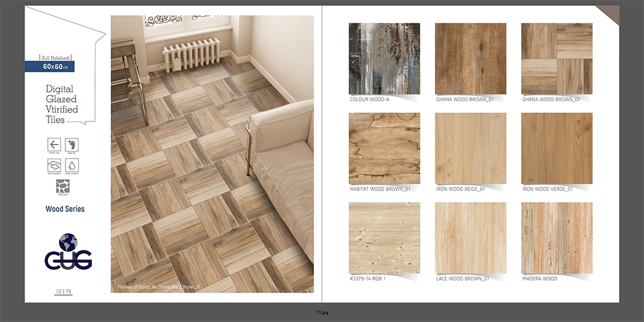Viewport: 644px width, 322px height.
Task: Select the HABITAT WOOD BROWN_01 tile sample
Action: 384,148
